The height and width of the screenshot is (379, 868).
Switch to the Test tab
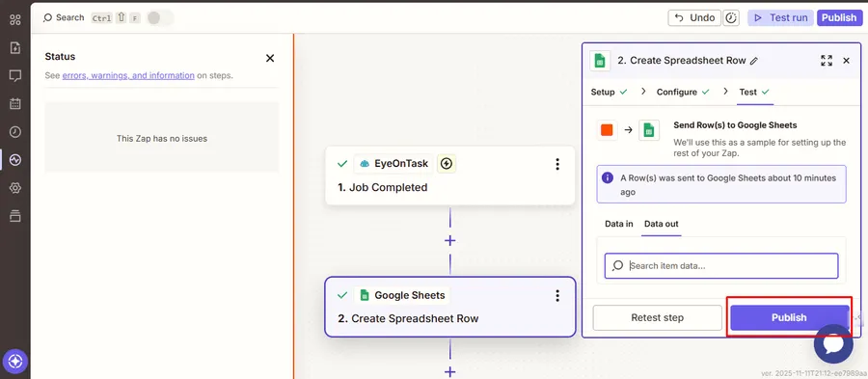click(754, 92)
